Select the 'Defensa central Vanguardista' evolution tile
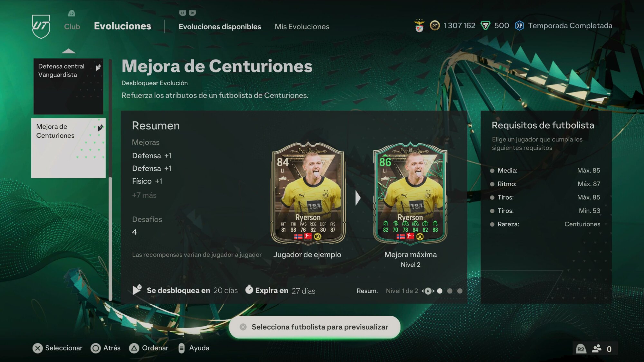The width and height of the screenshot is (644, 362). [x=68, y=86]
